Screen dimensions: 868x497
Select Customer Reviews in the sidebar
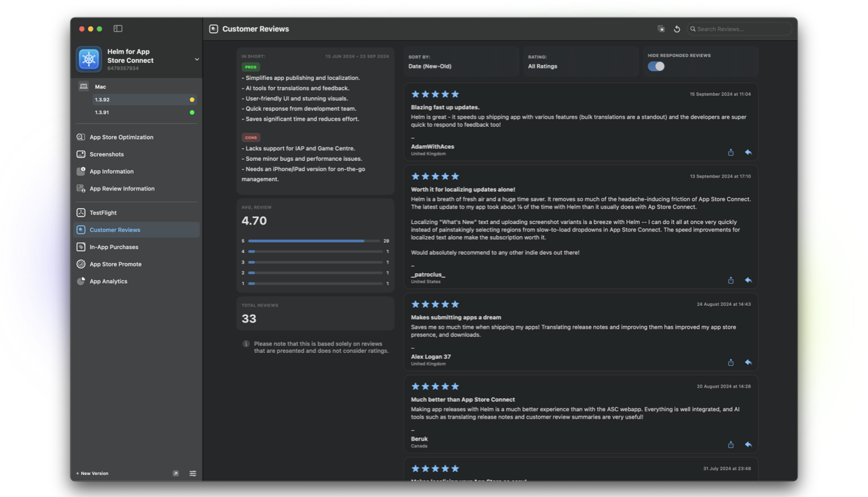coord(137,230)
